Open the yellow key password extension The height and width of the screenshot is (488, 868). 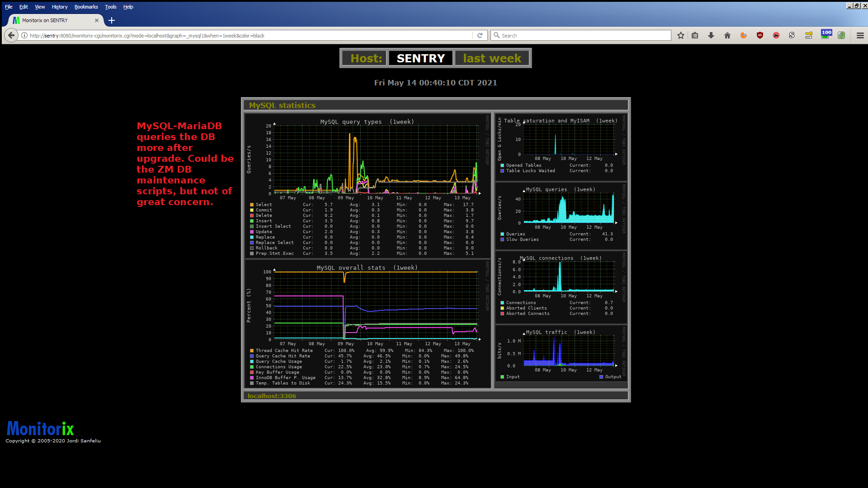[809, 35]
